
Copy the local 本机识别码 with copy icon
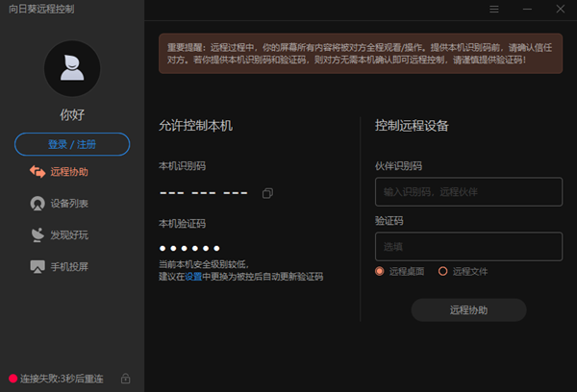267,193
